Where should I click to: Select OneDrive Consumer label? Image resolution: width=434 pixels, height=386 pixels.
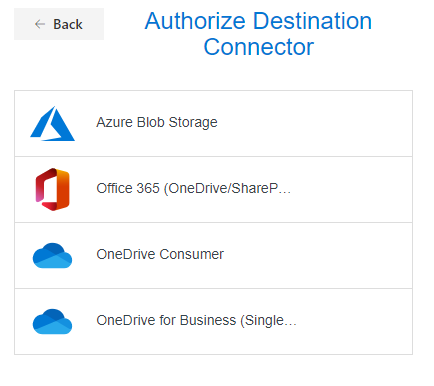[x=160, y=254]
